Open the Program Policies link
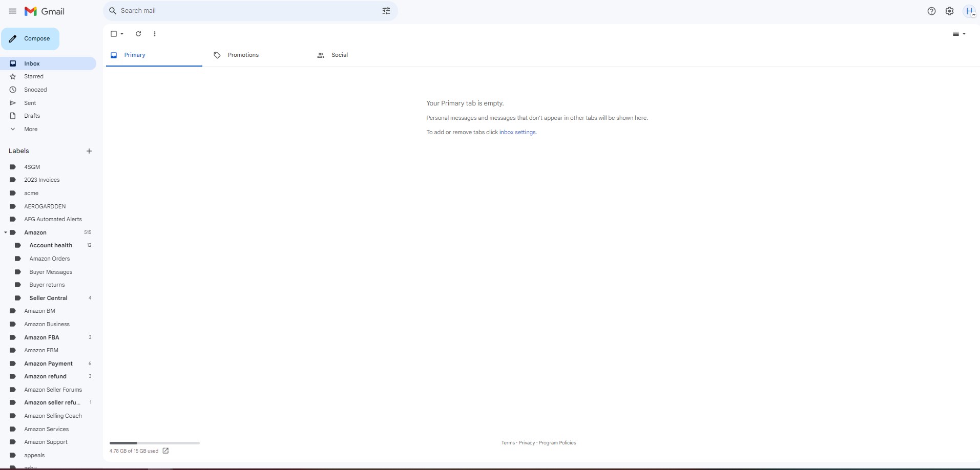 [557, 443]
